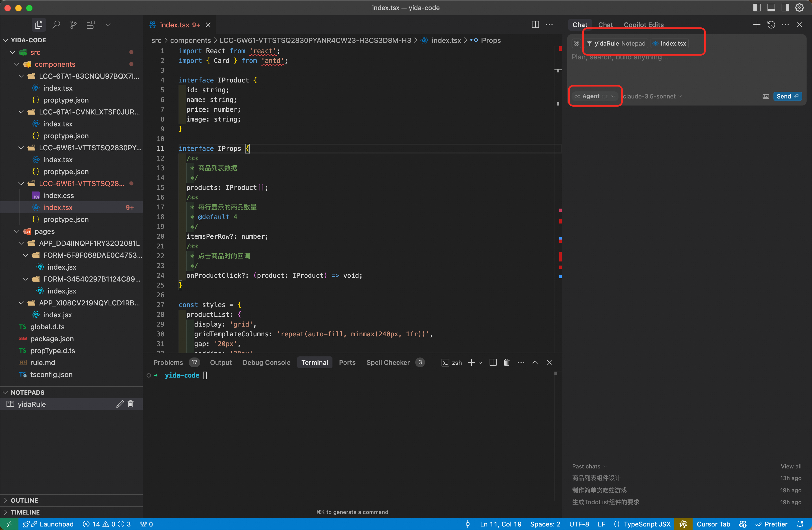
Task: Open Source Control view icon
Action: pos(73,25)
